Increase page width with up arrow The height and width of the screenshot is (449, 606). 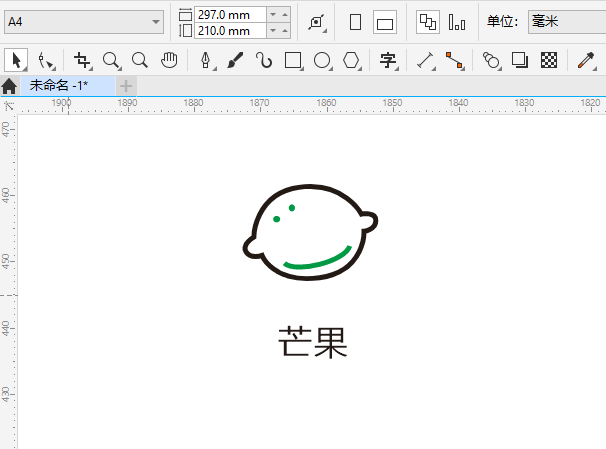(285, 15)
